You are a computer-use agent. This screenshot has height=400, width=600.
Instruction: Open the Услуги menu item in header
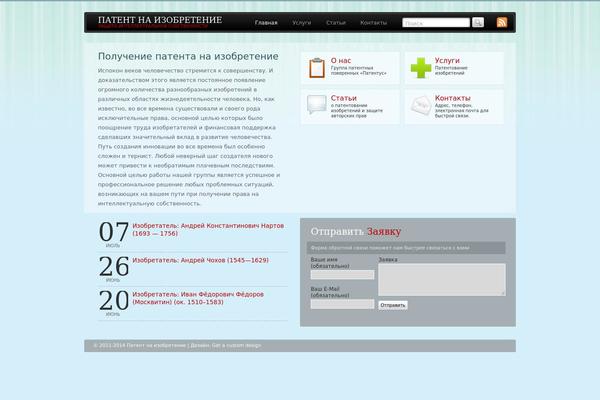[x=302, y=23]
